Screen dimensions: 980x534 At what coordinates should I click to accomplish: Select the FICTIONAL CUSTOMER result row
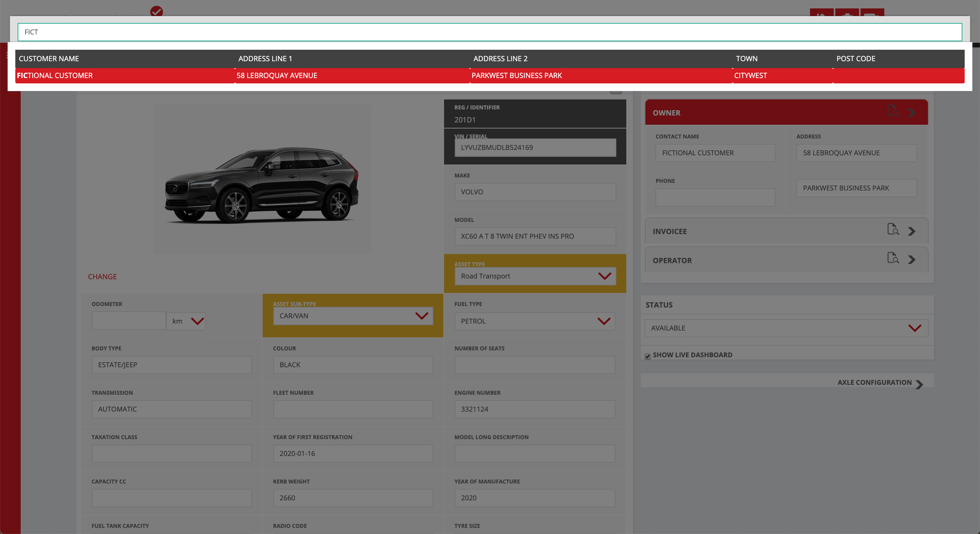(490, 76)
